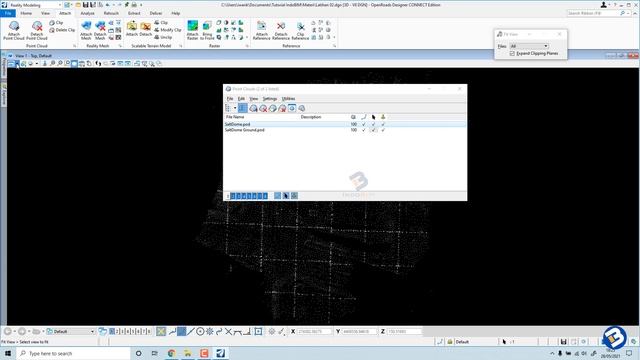Open the View 1 window menu arrow

[x=10, y=56]
